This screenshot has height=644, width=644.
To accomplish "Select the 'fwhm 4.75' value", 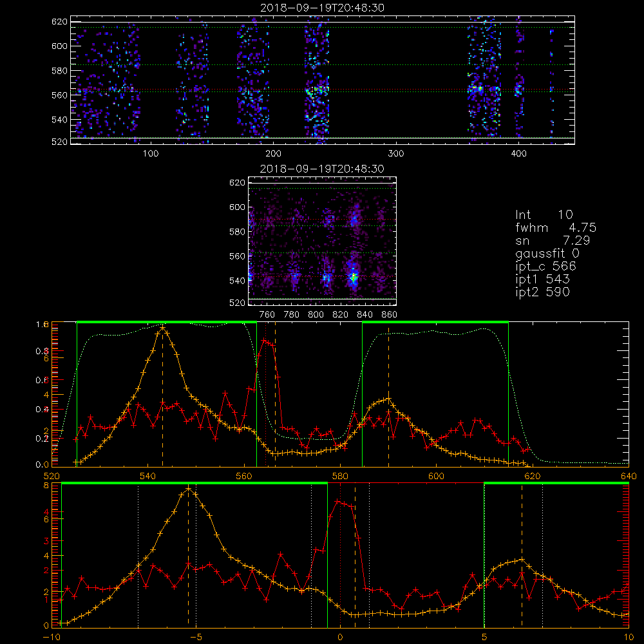I will [556, 227].
